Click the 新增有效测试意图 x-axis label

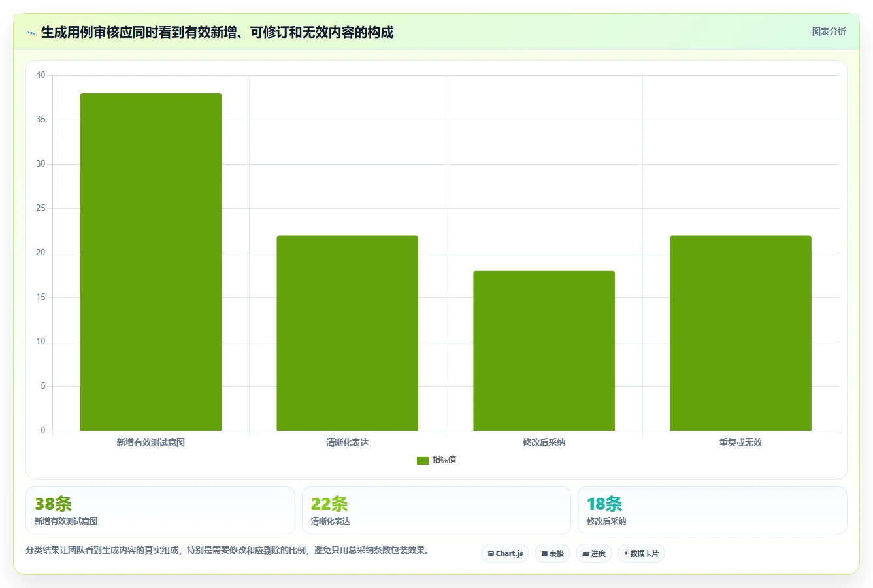151,442
